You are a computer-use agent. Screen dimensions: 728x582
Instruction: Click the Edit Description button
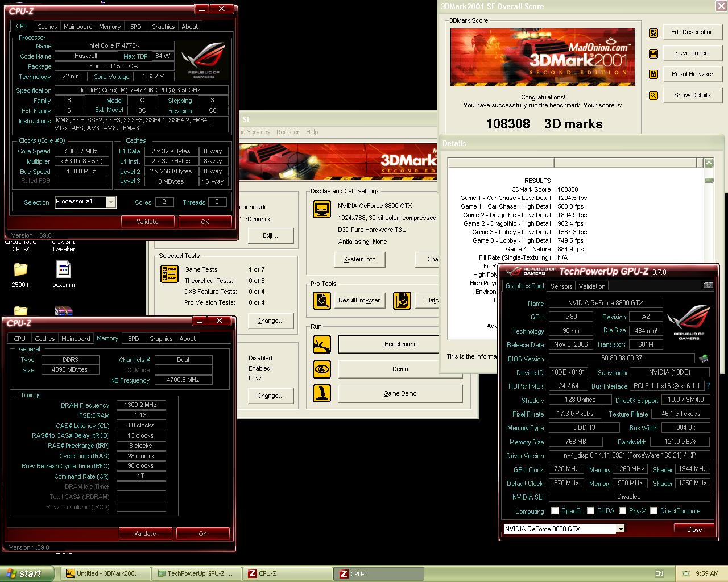[x=692, y=32]
